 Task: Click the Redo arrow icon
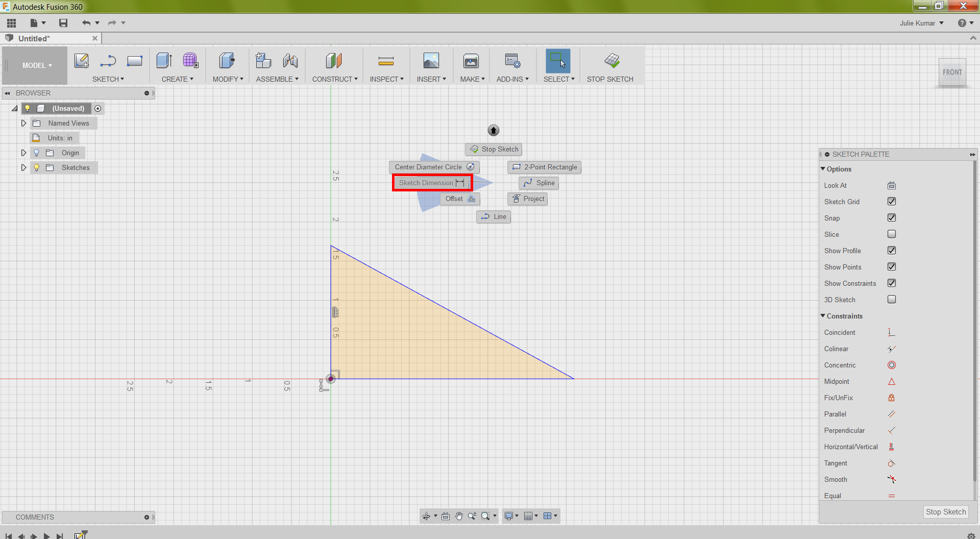(112, 23)
